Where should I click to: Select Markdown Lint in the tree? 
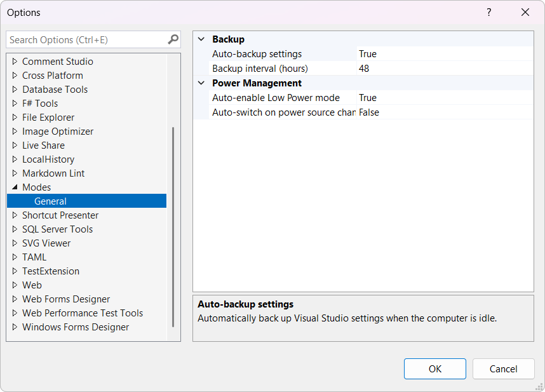point(53,173)
